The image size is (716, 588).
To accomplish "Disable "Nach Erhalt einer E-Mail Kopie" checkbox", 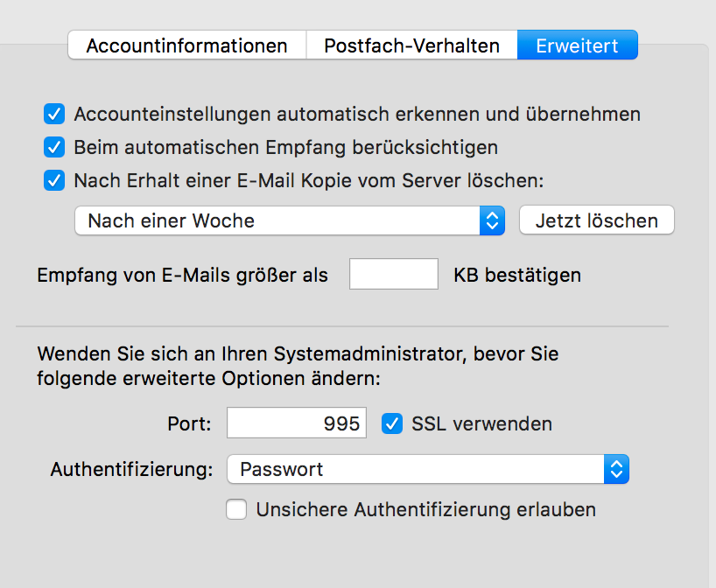I will coord(55,181).
